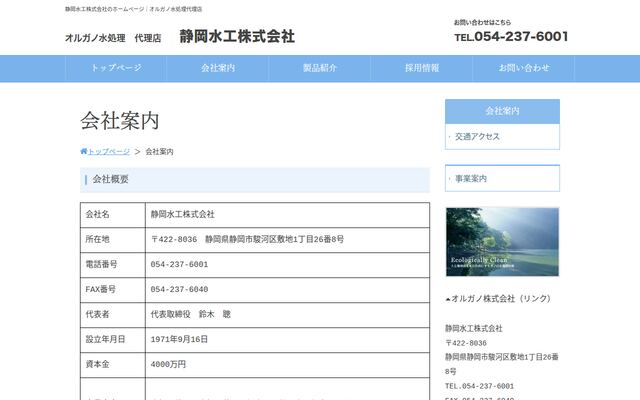Select the FAX番号 table label cell
640x400 pixels.
coord(113,290)
